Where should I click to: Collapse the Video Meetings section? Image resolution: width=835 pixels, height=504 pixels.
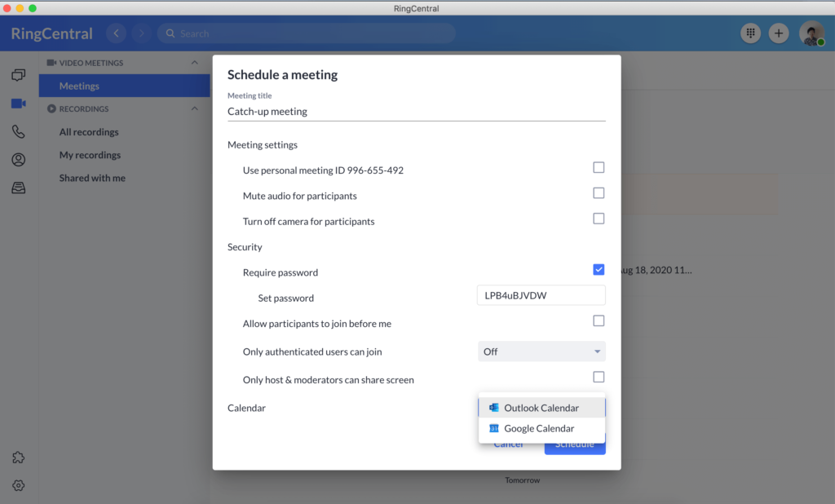[194, 63]
